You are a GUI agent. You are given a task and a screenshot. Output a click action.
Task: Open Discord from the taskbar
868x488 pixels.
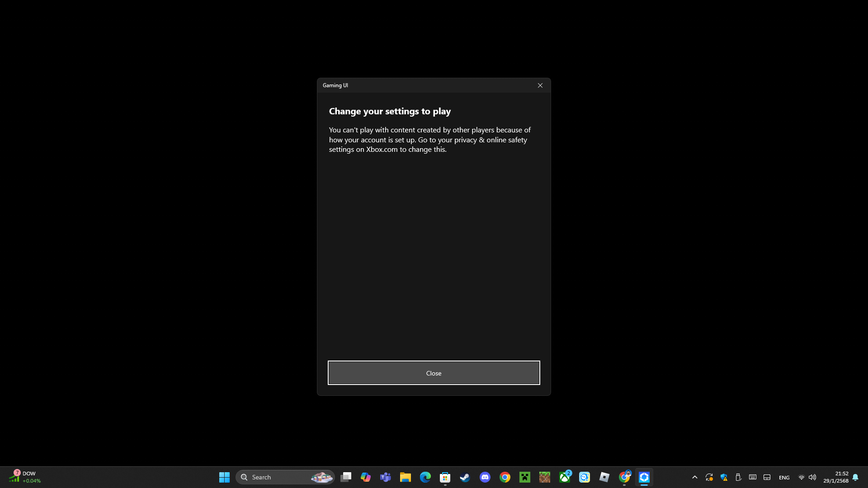(485, 477)
